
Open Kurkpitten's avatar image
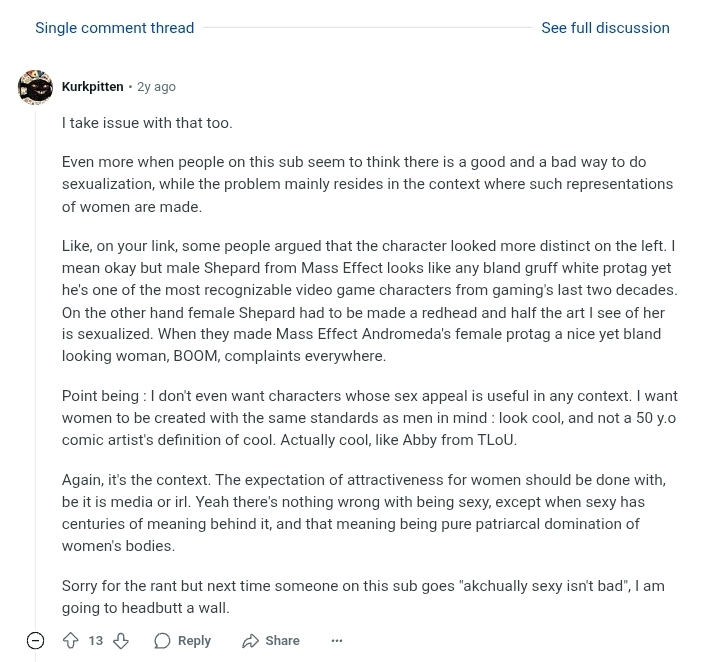pos(35,87)
